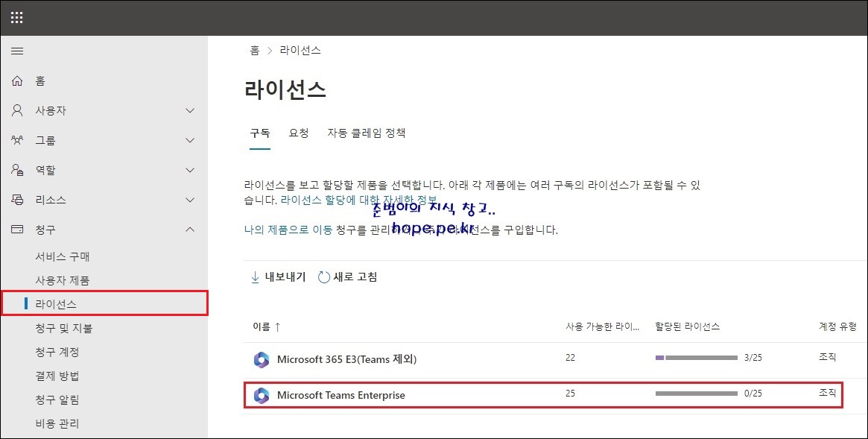The image size is (868, 439).
Task: Switch to the 구독 tab
Action: tap(260, 133)
